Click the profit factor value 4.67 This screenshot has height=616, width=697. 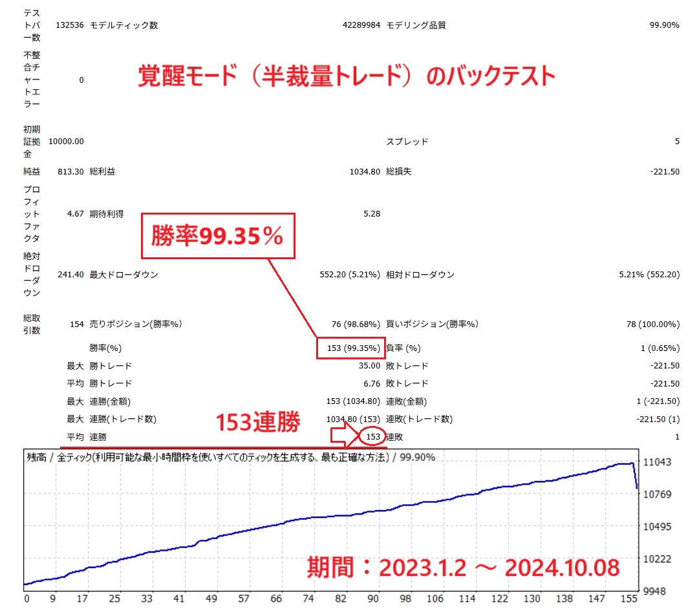(75, 214)
